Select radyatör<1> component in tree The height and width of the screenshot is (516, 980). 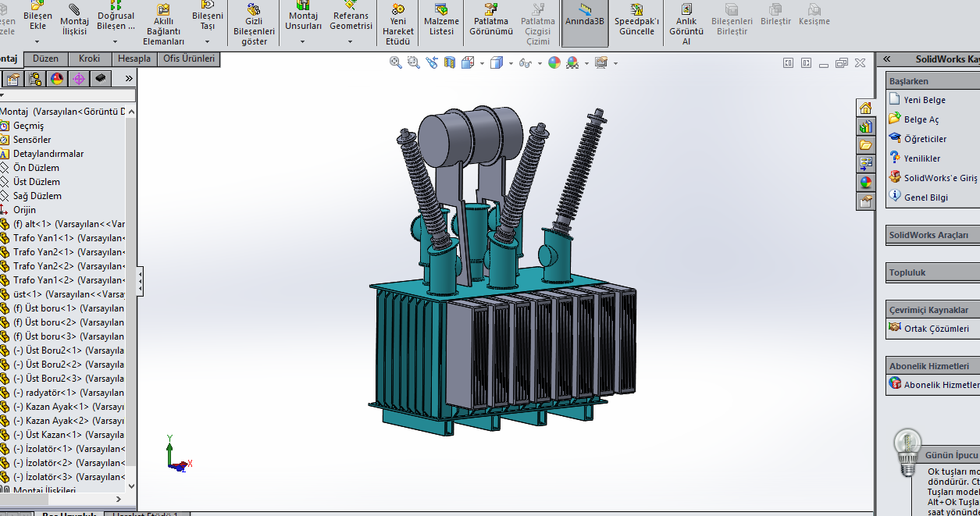pos(69,393)
